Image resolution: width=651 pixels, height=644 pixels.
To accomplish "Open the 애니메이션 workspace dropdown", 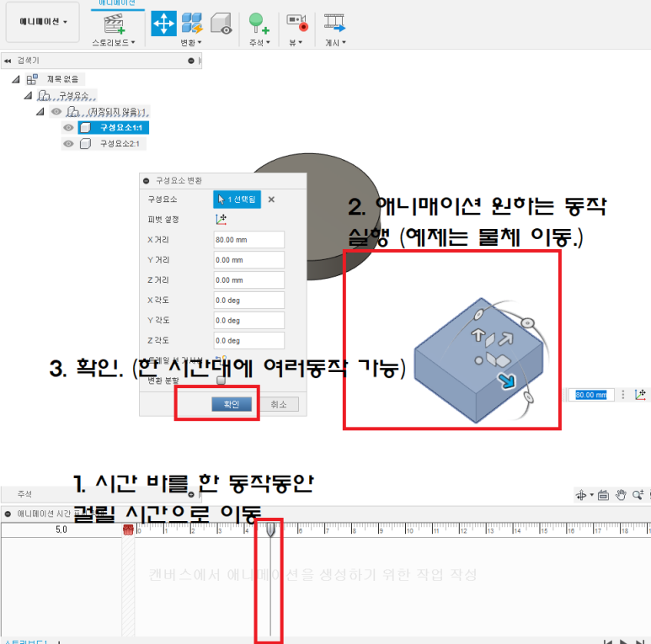I will point(43,22).
